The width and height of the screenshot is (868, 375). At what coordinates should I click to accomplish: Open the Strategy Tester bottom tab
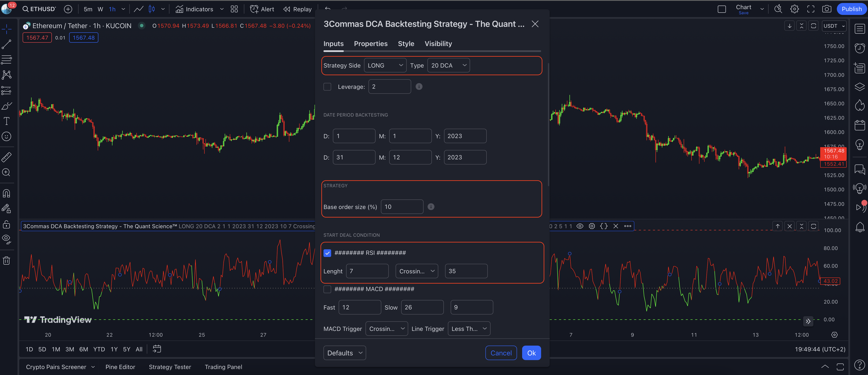pyautogui.click(x=169, y=367)
